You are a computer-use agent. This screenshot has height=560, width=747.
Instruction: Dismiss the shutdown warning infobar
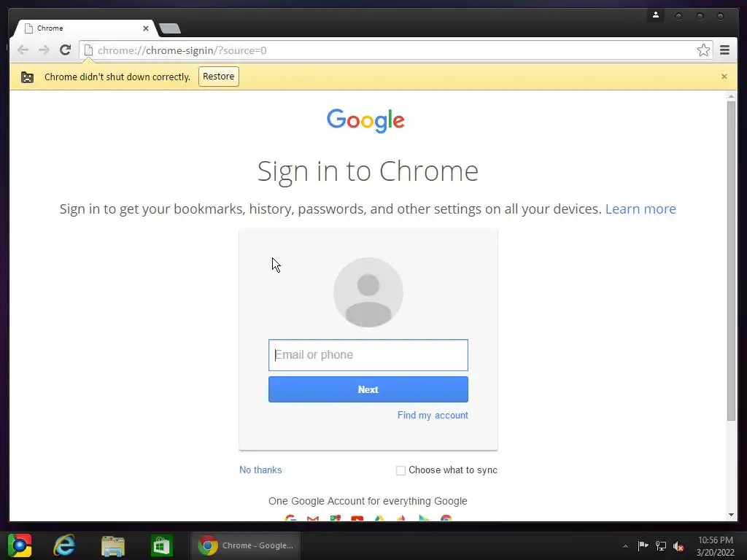(724, 77)
